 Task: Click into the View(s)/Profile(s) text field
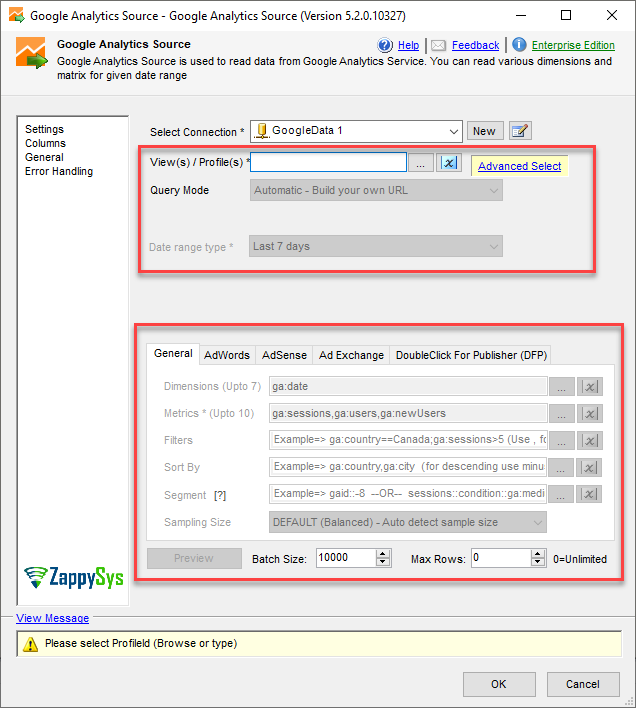pyautogui.click(x=329, y=162)
